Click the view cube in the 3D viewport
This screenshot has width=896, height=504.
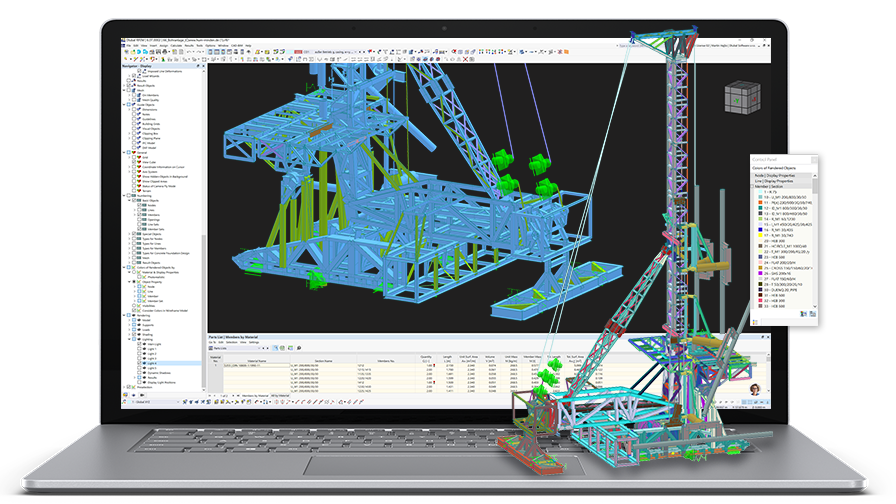(x=742, y=98)
